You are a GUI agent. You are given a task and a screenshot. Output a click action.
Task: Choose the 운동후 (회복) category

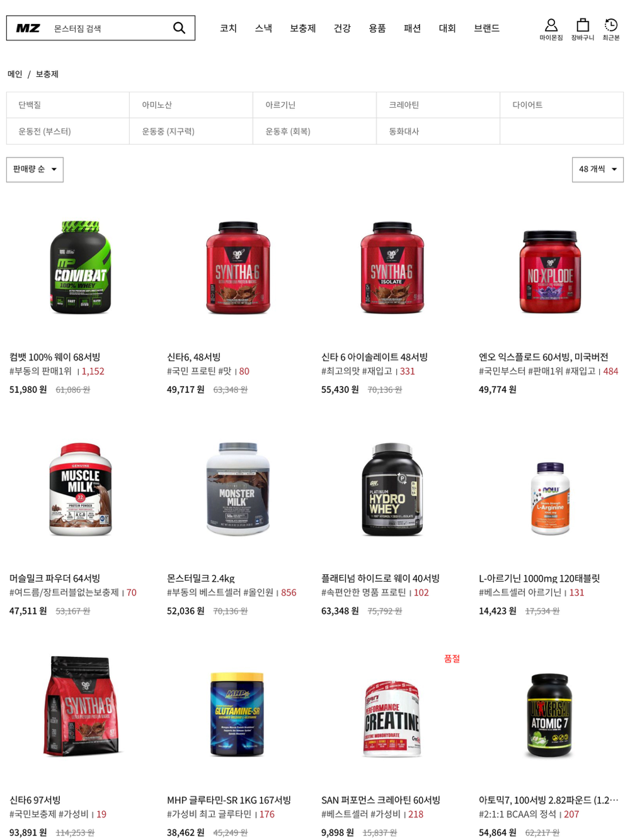pyautogui.click(x=315, y=132)
